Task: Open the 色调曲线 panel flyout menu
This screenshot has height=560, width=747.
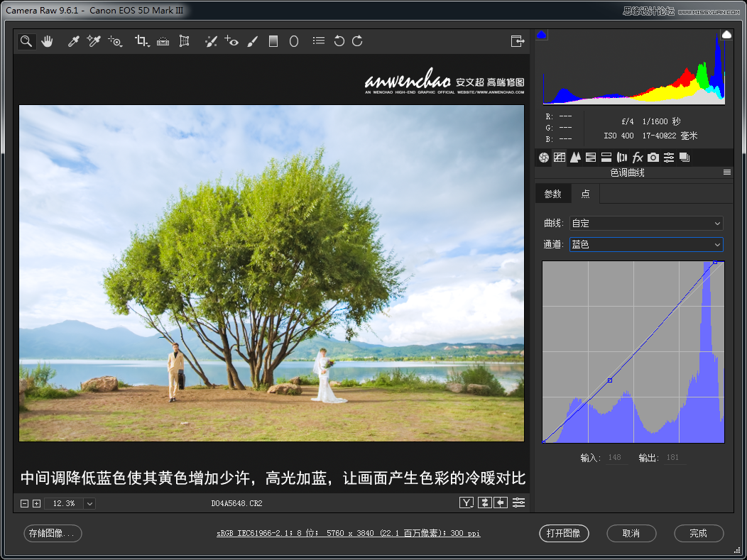Action: tap(727, 172)
